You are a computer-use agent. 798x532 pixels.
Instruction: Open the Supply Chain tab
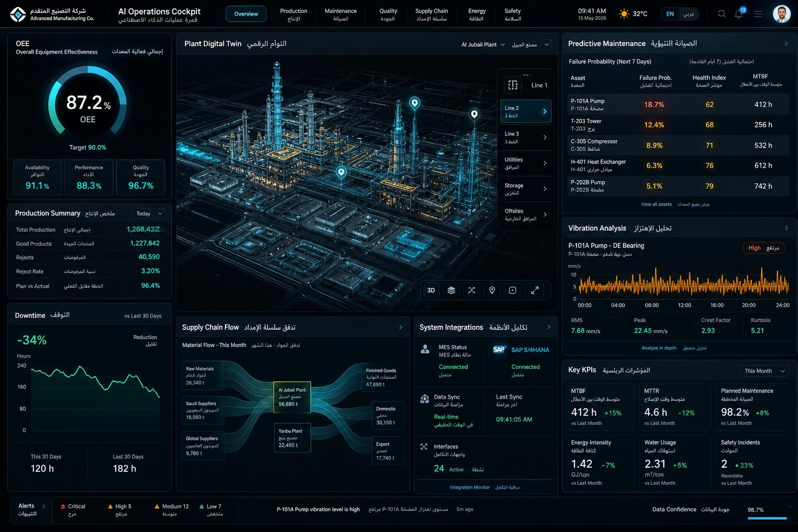(432, 15)
